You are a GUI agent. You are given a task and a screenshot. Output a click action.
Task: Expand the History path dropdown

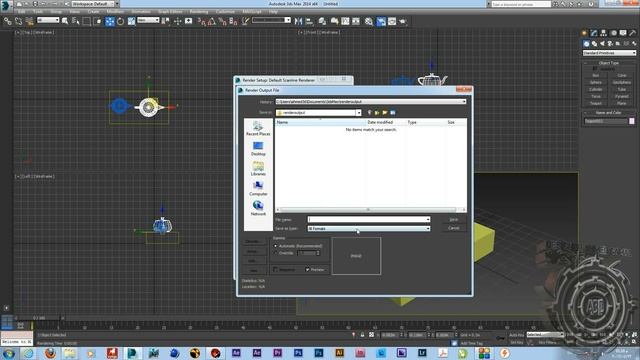[x=464, y=102]
